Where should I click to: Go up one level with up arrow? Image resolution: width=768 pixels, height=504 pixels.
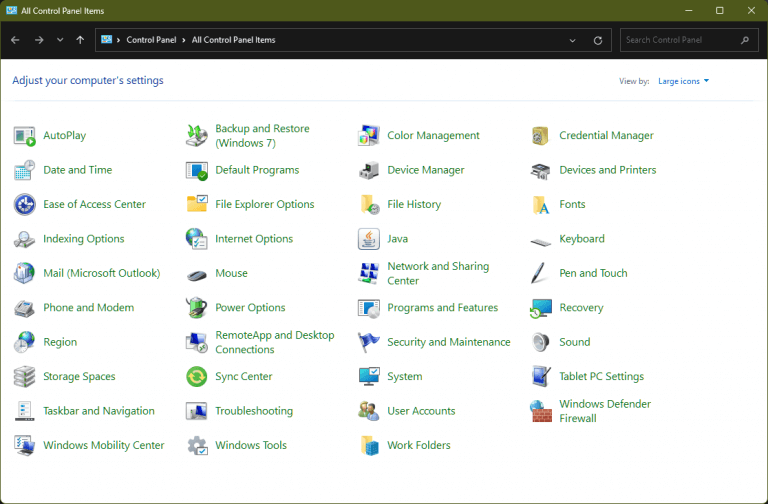click(x=80, y=40)
